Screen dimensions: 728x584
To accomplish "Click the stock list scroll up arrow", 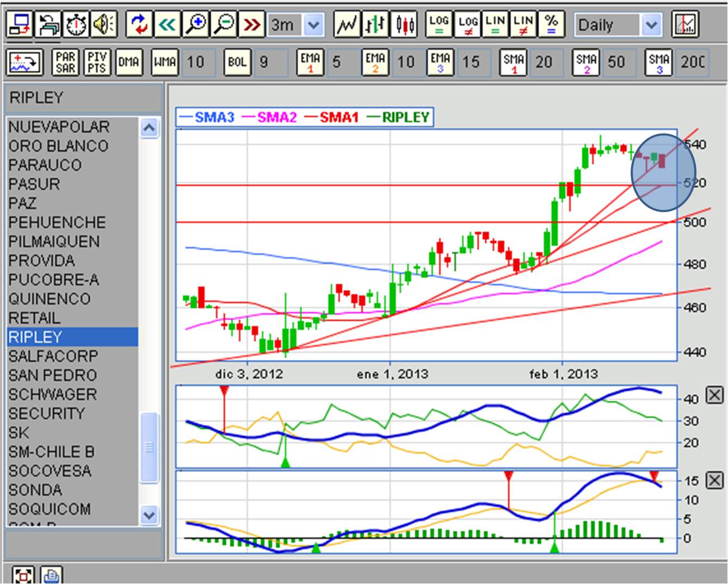I will click(149, 128).
